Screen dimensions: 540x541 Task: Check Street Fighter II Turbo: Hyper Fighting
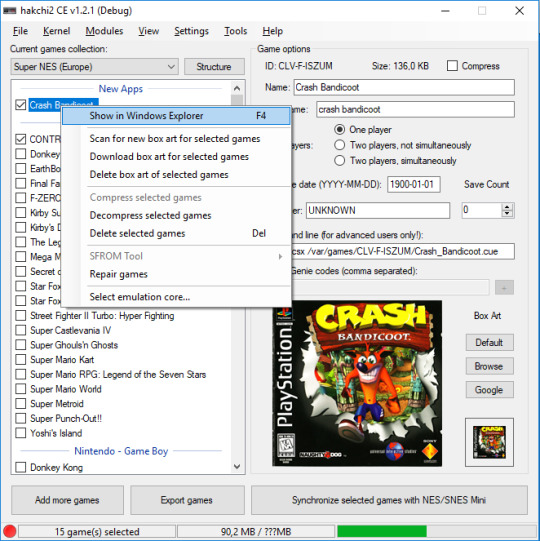21,315
